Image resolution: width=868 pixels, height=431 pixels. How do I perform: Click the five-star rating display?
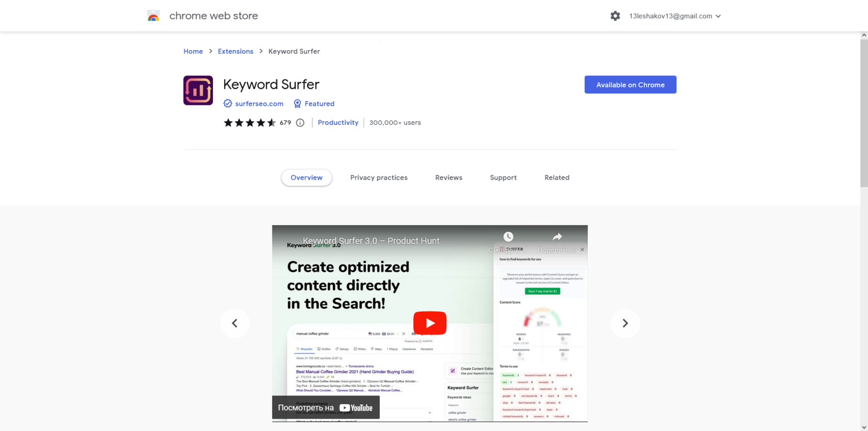coord(250,122)
